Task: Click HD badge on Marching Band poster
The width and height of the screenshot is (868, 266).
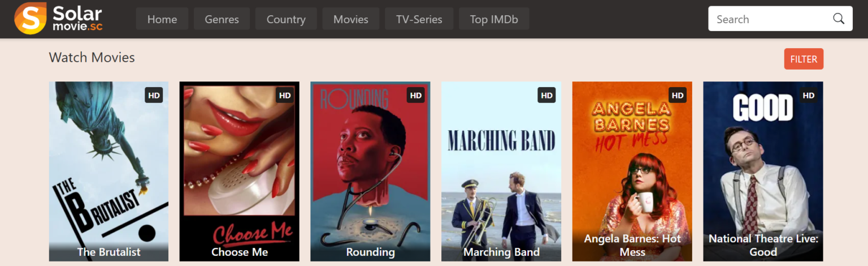Action: coord(546,95)
